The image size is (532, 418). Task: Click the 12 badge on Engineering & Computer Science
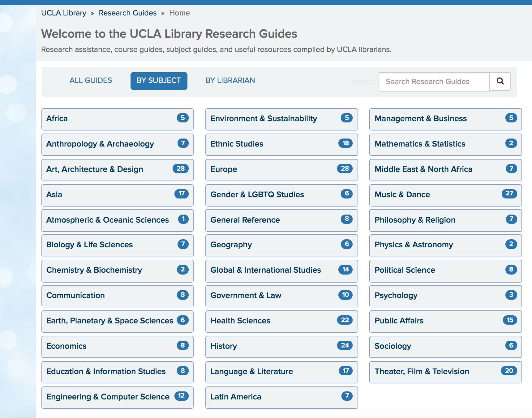pos(181,396)
